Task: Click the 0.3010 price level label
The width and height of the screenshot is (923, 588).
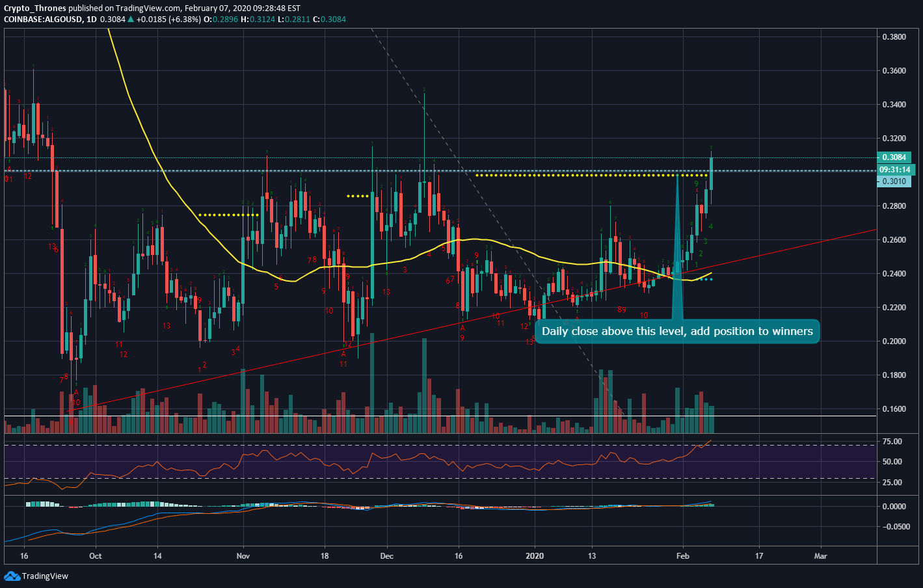Action: coord(894,181)
